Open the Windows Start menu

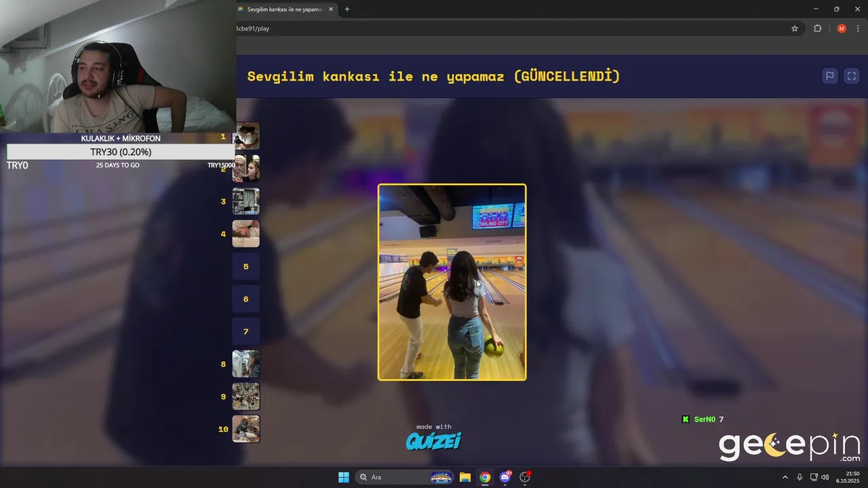click(344, 477)
